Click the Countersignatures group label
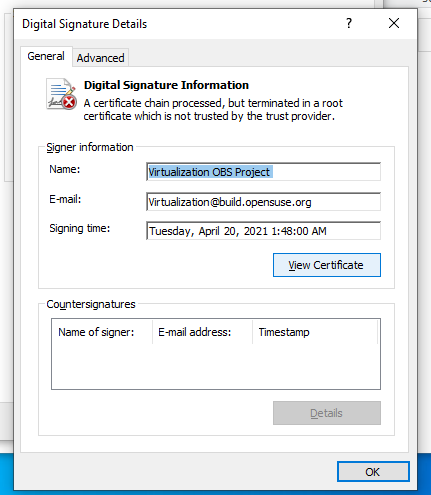Viewport: 431px width, 495px height. pyautogui.click(x=91, y=304)
